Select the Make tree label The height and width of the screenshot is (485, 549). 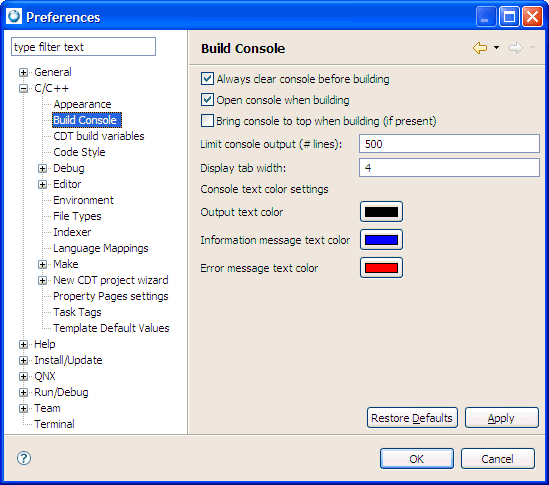(66, 264)
